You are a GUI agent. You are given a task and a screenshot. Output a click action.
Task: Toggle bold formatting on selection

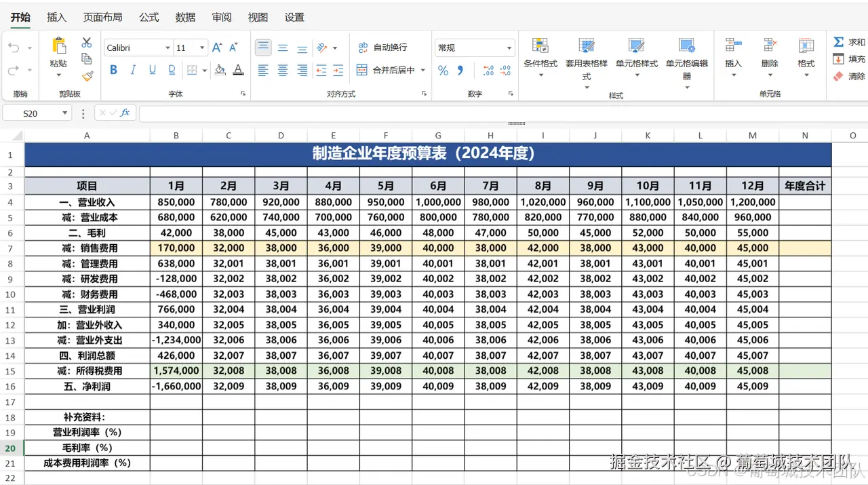tap(113, 70)
